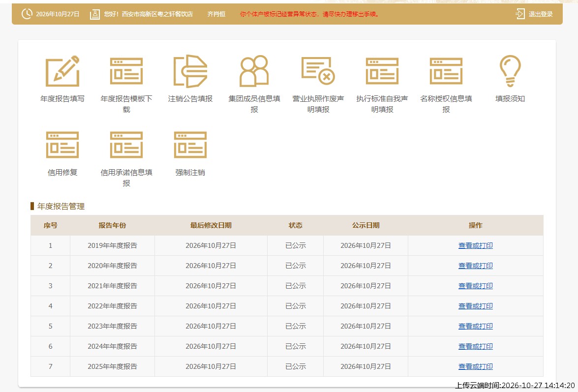Viewport: 578px width, 392px height.
Task: Click the 年度报告模板下载 icon
Action: (126, 71)
